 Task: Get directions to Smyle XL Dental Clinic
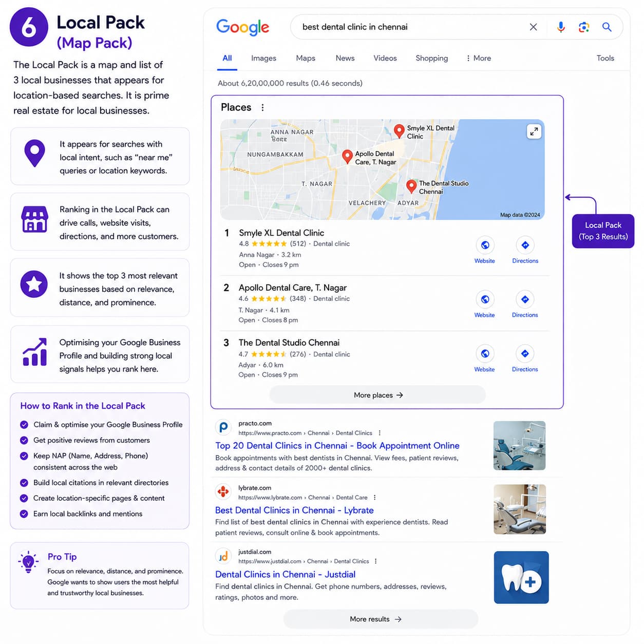pyautogui.click(x=525, y=245)
